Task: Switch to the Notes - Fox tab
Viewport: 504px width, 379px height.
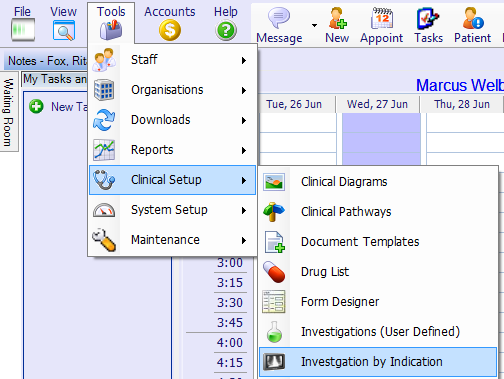Action: (x=47, y=61)
